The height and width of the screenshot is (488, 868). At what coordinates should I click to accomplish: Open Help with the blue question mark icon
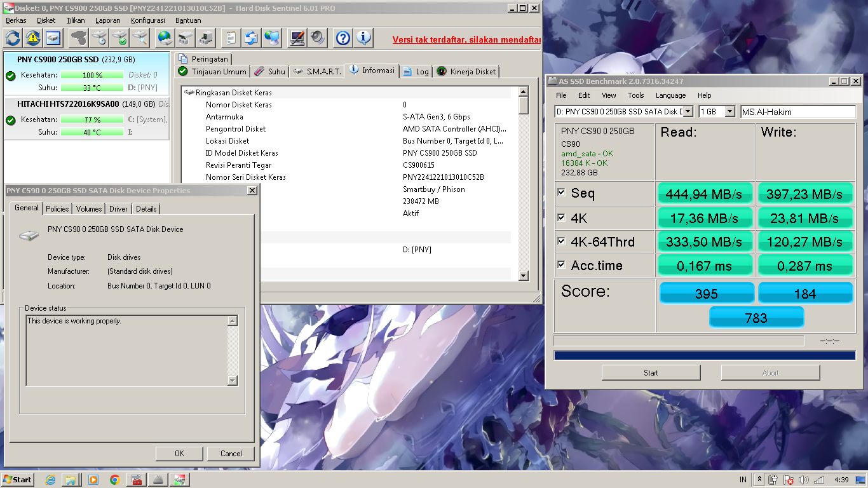343,38
